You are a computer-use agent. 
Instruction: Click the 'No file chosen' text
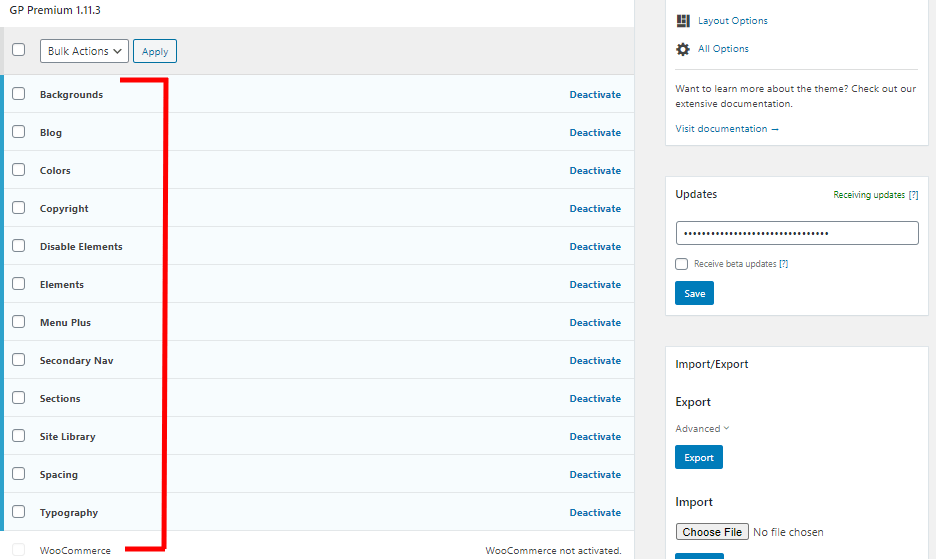coord(788,532)
